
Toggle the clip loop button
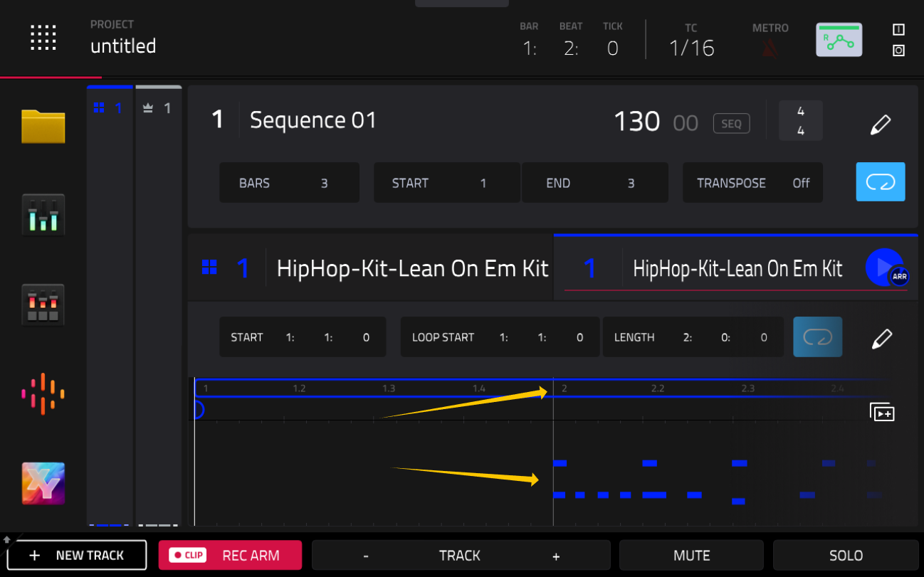818,337
